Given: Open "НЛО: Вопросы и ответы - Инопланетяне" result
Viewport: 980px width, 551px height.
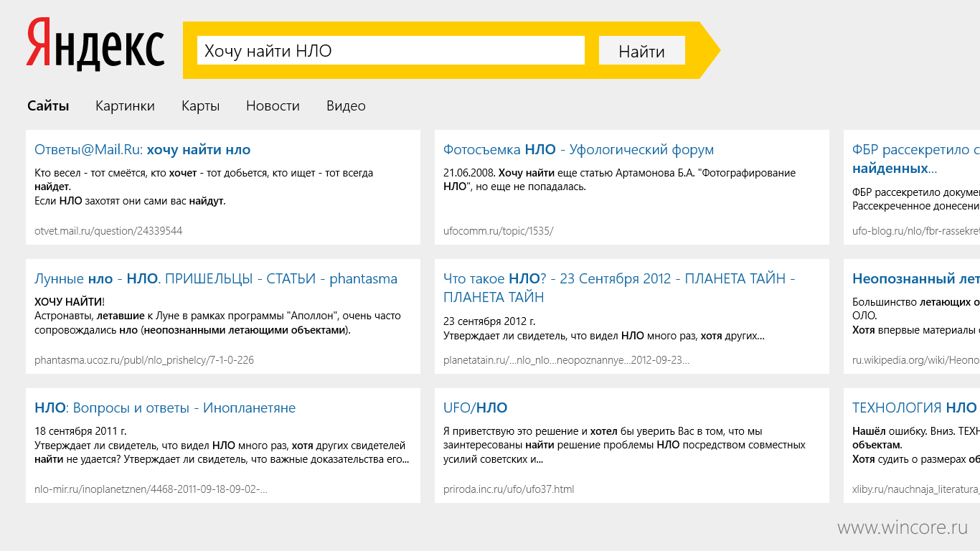Looking at the screenshot, I should [x=165, y=408].
